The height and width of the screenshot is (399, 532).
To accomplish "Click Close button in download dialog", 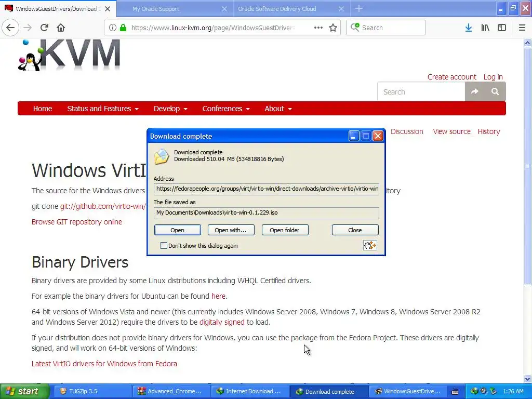I will (x=355, y=230).
